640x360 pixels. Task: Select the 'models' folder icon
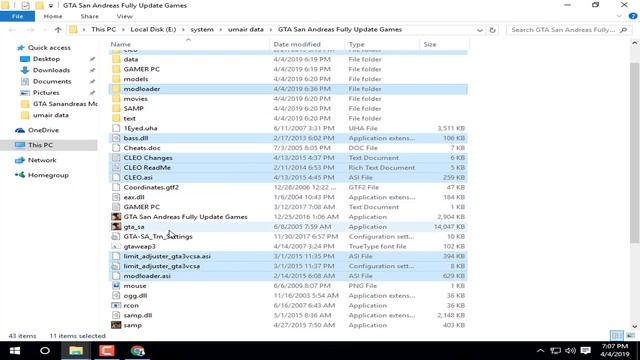click(116, 79)
